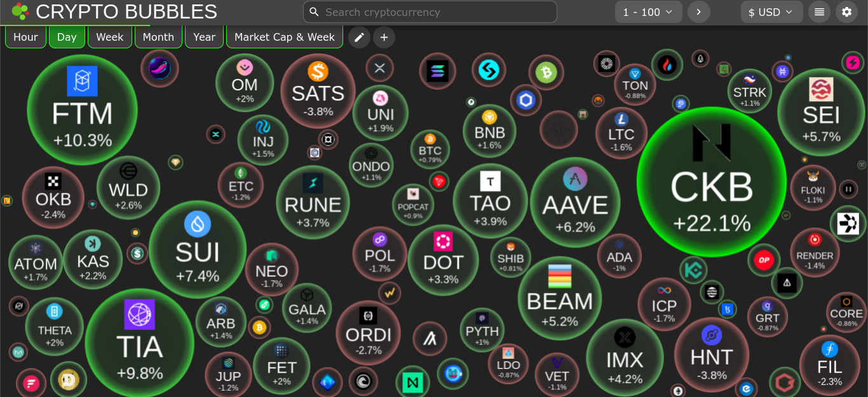Screen dimensions: 868x397
Task: Click the HNT bubble
Action: 712,354
